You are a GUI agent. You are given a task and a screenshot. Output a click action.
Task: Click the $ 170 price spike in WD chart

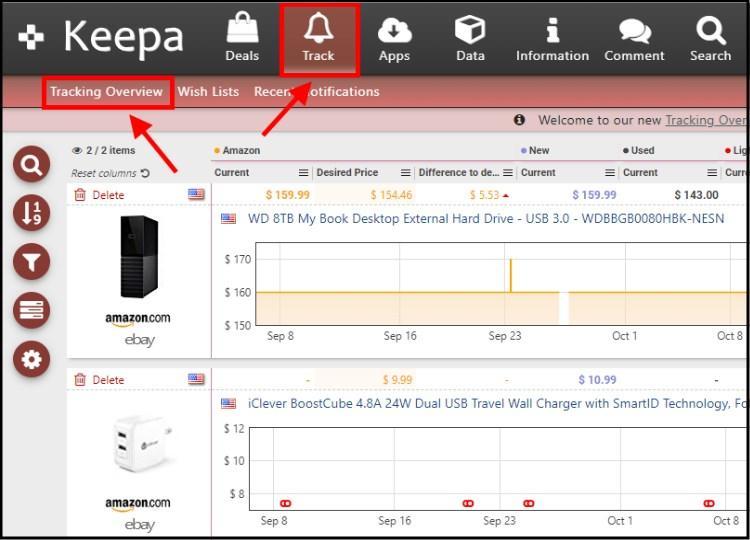point(511,275)
